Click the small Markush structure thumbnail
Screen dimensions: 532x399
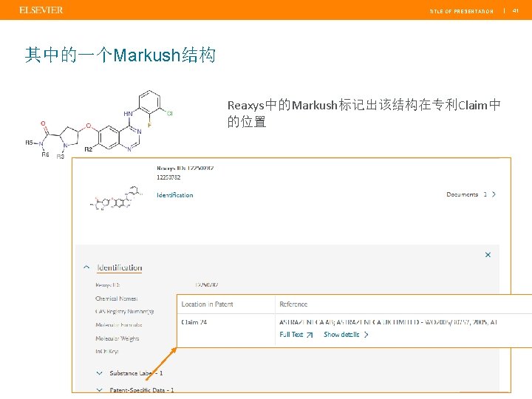[x=116, y=199]
